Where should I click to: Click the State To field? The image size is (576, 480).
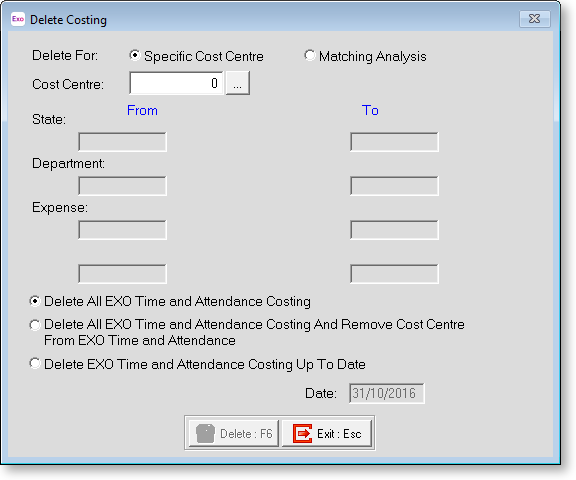click(x=394, y=142)
